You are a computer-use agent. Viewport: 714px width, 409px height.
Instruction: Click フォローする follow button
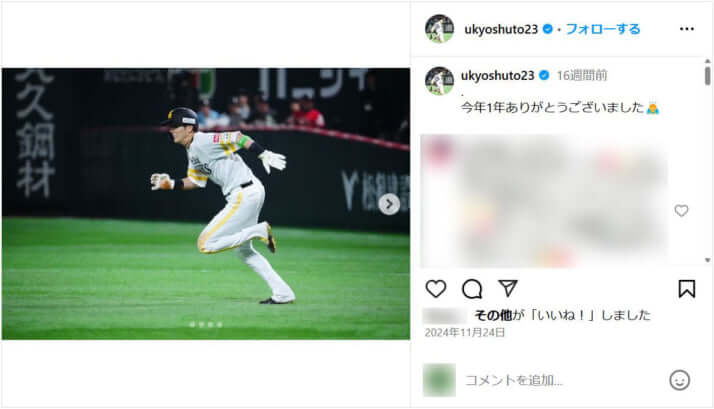tap(602, 29)
